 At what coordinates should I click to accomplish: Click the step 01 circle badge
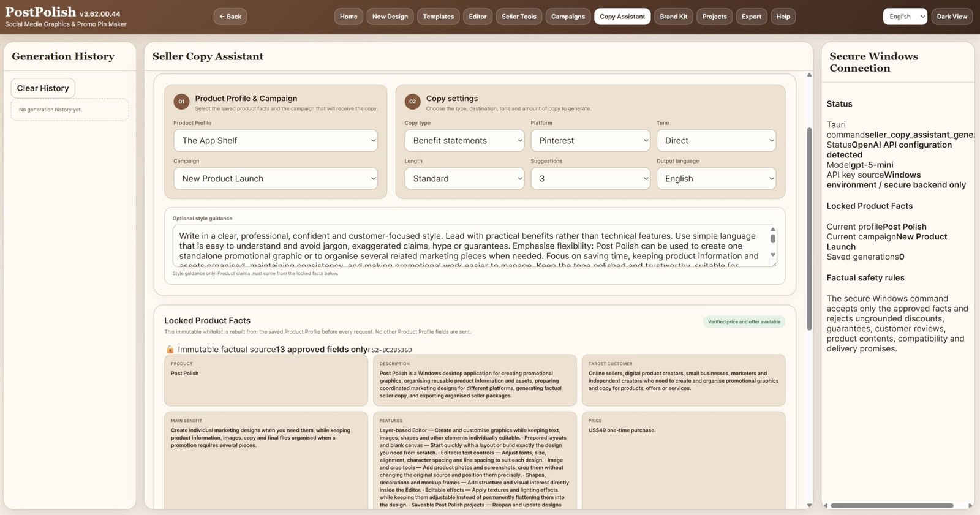point(181,102)
